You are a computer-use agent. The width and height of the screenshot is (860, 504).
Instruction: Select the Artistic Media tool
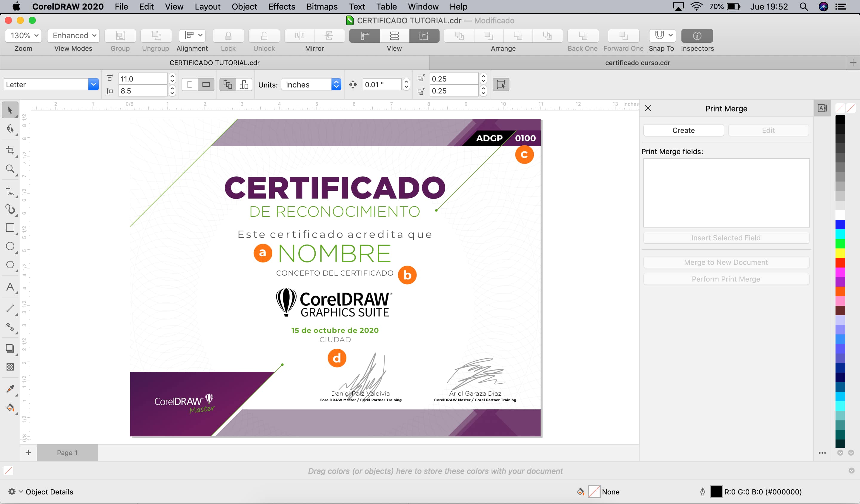pyautogui.click(x=10, y=209)
